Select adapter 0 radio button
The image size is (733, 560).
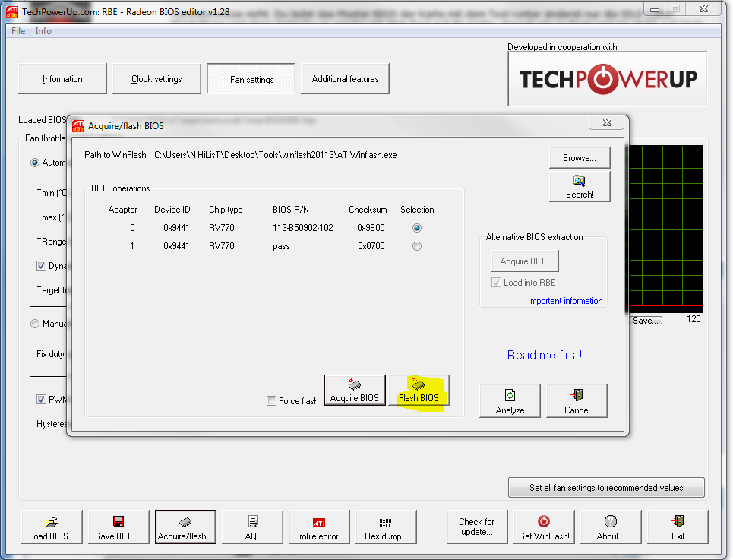pos(417,228)
